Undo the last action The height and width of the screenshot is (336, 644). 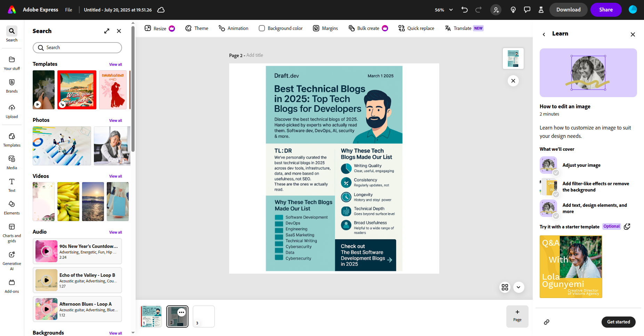465,10
